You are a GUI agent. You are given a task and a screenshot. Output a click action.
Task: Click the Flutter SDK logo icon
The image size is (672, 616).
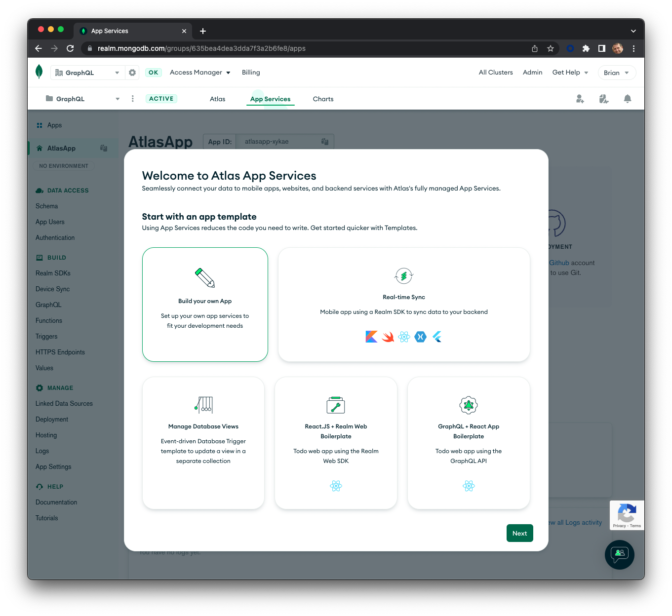pyautogui.click(x=437, y=337)
